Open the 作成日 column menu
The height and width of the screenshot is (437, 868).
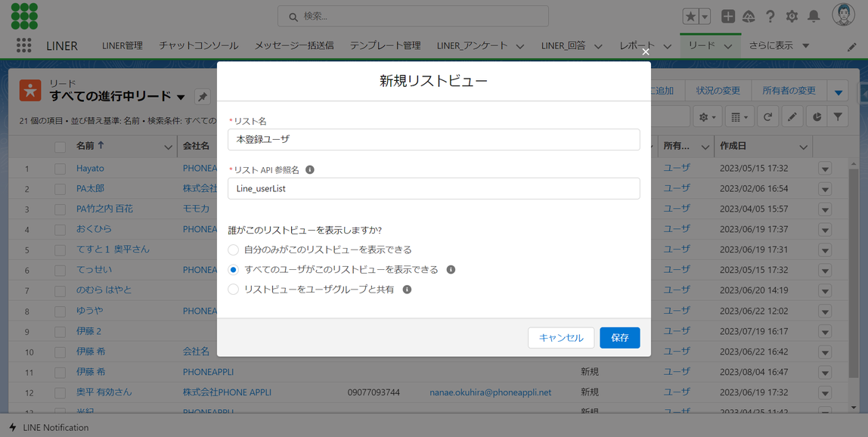[x=803, y=147]
